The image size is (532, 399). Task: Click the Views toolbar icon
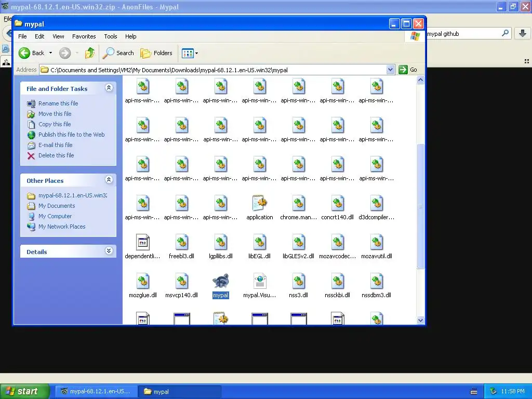[x=187, y=53]
